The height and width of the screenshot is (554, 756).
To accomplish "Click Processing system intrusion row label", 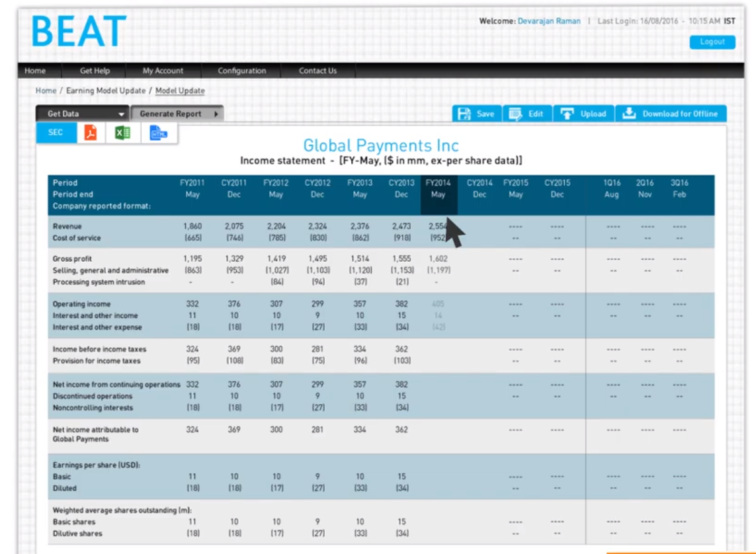I will tap(99, 282).
